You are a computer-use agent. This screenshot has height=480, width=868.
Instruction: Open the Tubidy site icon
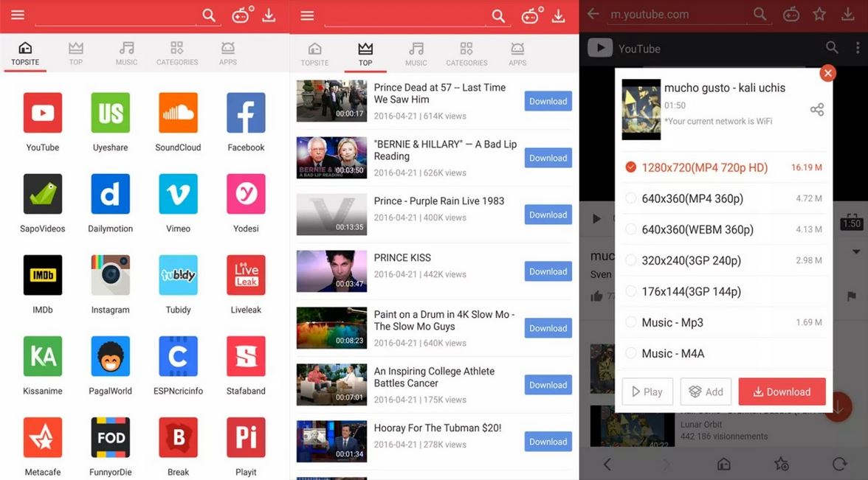click(x=179, y=275)
